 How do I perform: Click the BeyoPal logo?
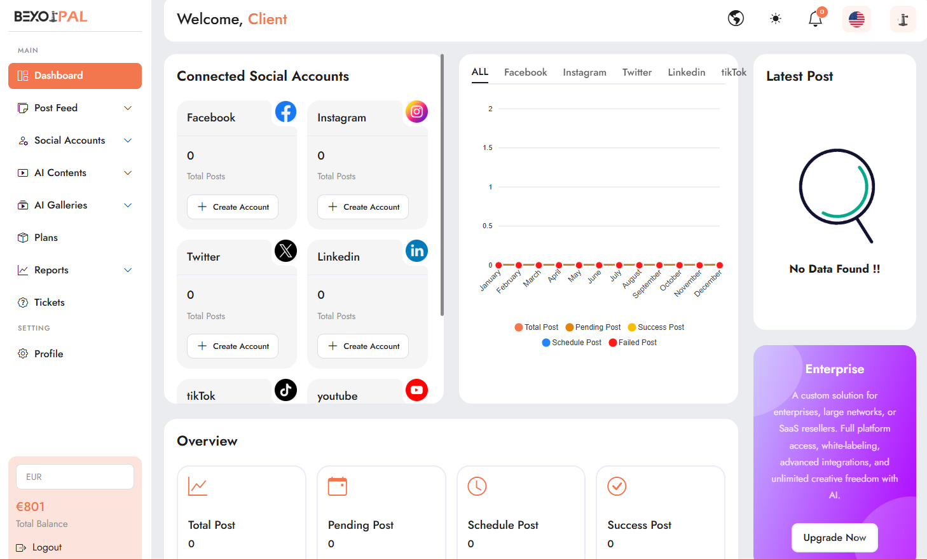[51, 17]
